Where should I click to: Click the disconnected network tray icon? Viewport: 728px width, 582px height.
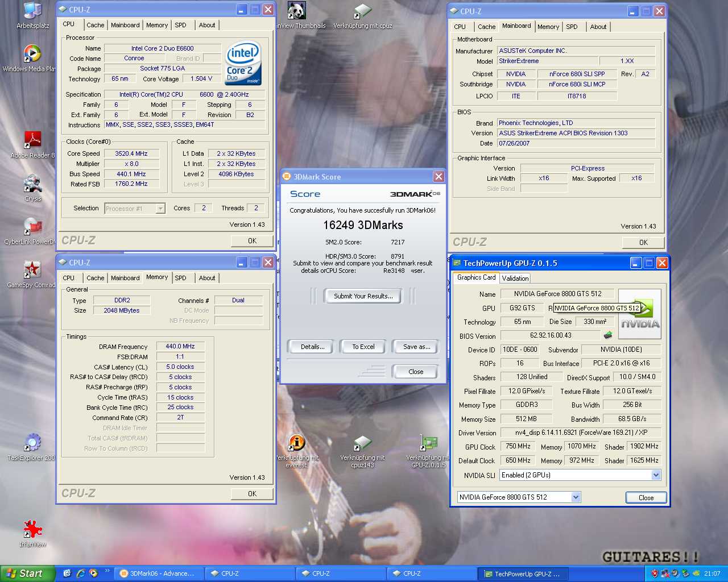(x=665, y=573)
